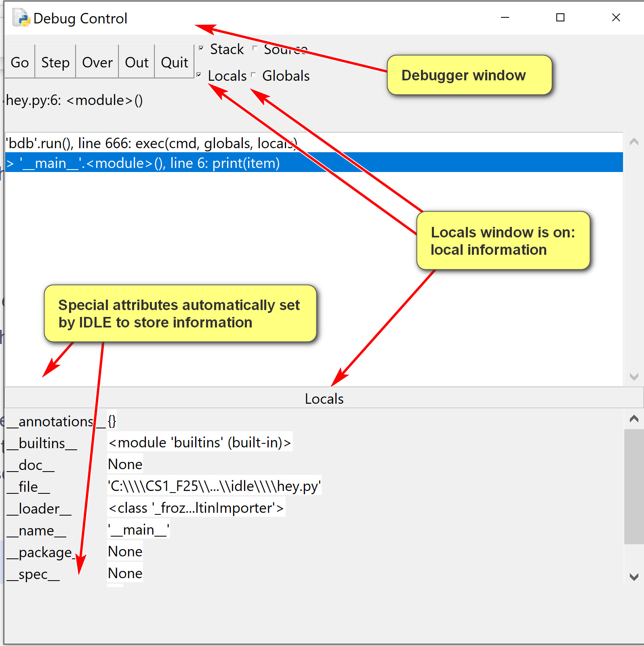Enable the Globals checkbox
The width and height of the screenshot is (644, 646).
pyautogui.click(x=253, y=75)
